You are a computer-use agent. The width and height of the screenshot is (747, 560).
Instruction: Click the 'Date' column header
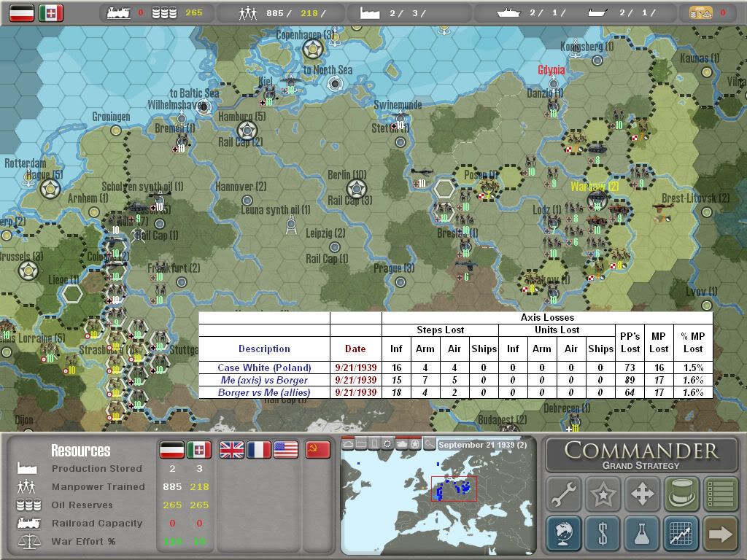(355, 349)
